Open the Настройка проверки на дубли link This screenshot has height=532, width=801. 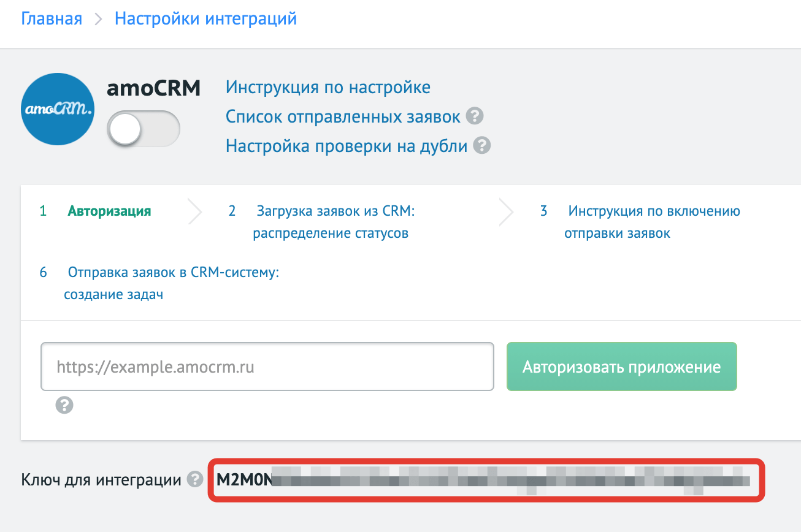(x=347, y=146)
